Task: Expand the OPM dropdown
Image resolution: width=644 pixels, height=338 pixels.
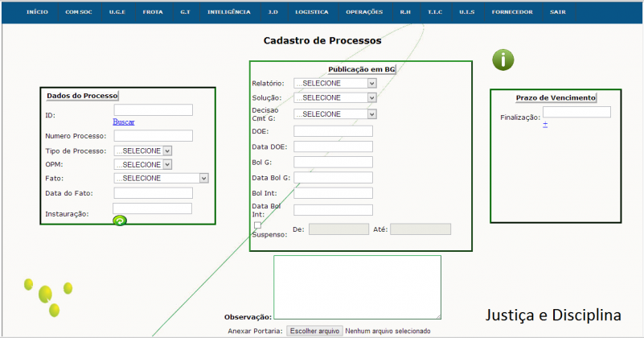Action: 143,164
